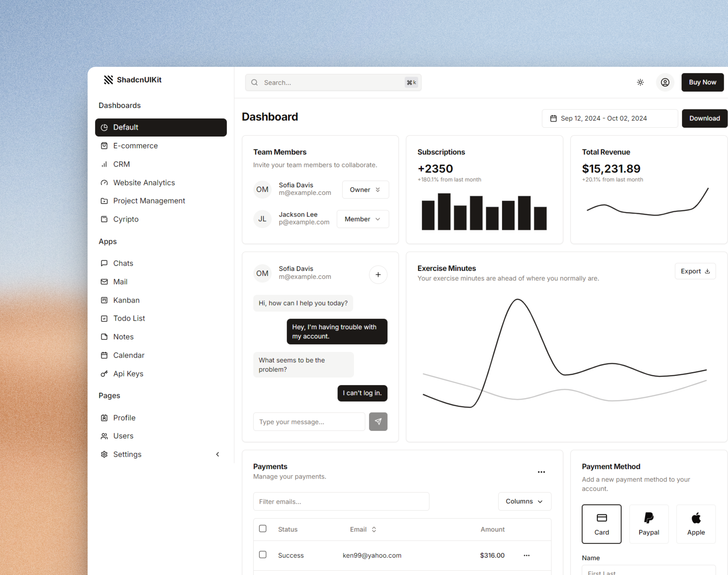
Task: Click the CRM bar chart icon
Action: pos(104,164)
